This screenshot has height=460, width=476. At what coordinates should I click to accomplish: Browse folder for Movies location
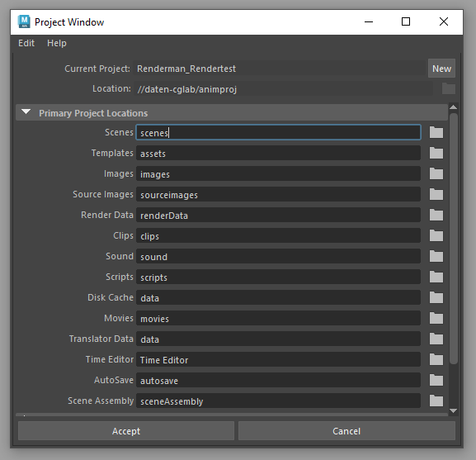pyautogui.click(x=436, y=319)
